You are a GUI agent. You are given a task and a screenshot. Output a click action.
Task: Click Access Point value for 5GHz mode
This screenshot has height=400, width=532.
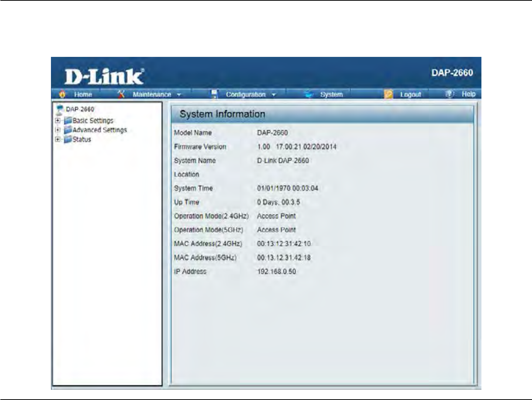(x=277, y=230)
